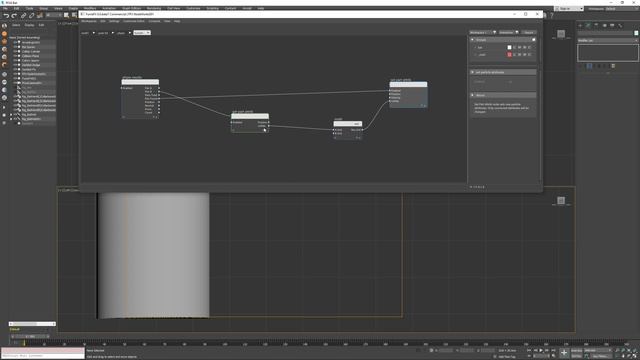Open the Customize menu in 3ds Max
The height and width of the screenshot is (360, 640).
pyautogui.click(x=193, y=8)
